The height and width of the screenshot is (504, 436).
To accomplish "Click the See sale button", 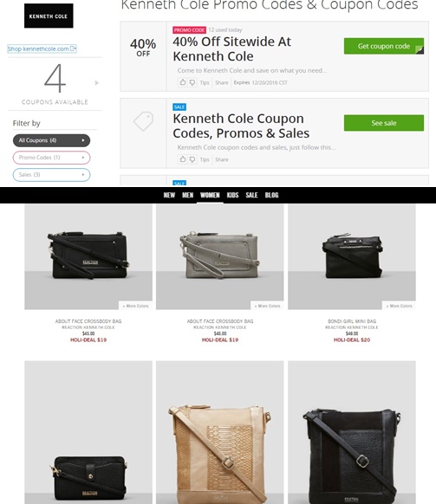I will tap(384, 123).
